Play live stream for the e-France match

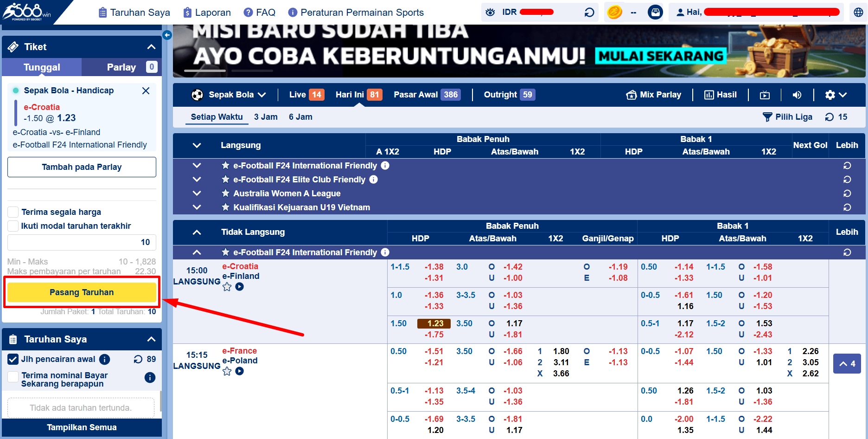(x=239, y=371)
